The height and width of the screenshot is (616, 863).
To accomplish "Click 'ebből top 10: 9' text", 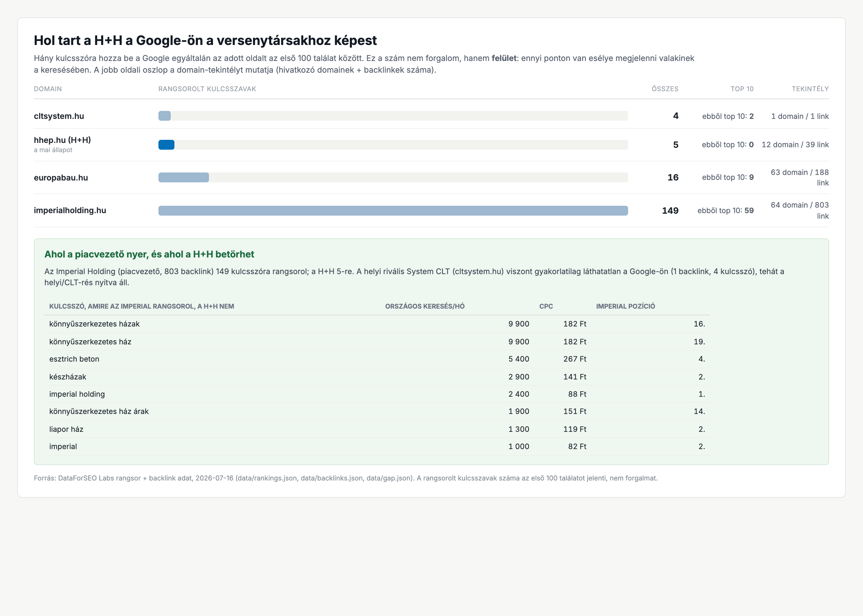I will coord(727,177).
